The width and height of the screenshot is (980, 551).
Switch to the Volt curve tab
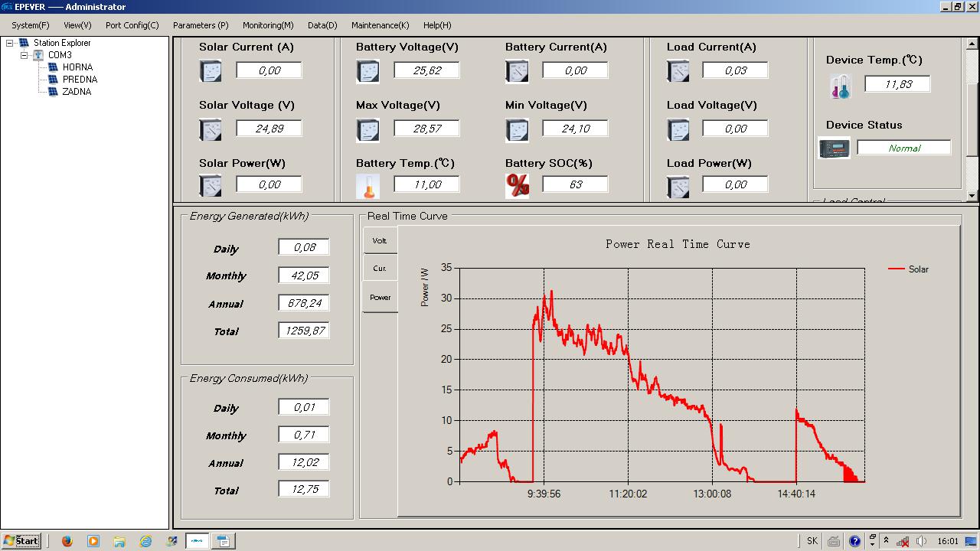(380, 241)
